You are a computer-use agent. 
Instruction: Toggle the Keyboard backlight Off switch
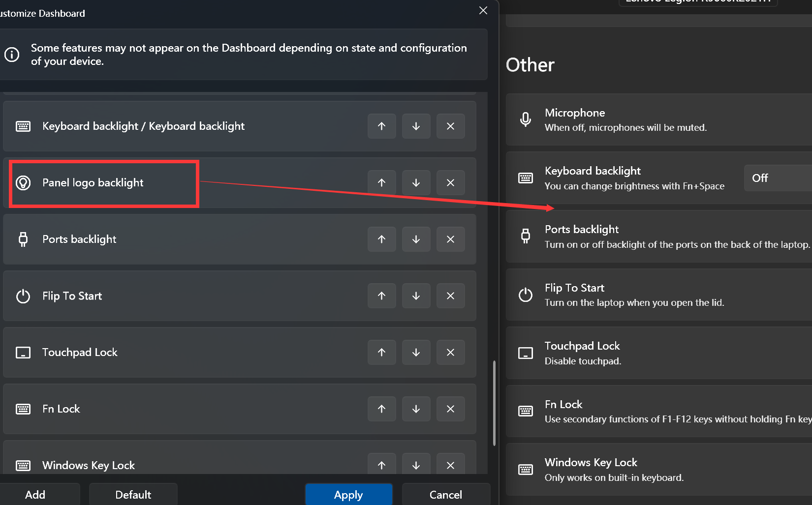click(760, 178)
